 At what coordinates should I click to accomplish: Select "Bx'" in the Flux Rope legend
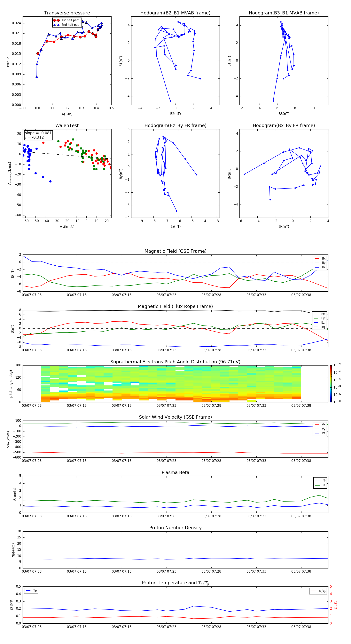click(320, 314)
